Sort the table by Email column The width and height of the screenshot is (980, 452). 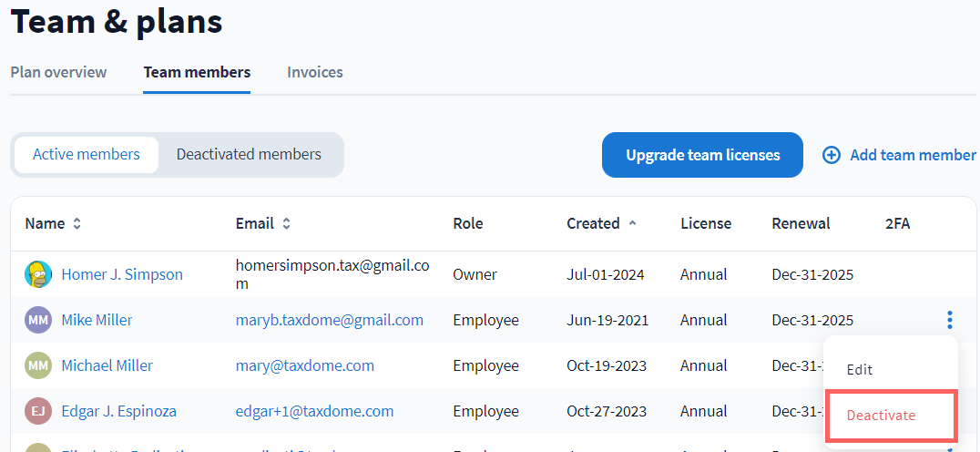click(x=286, y=223)
